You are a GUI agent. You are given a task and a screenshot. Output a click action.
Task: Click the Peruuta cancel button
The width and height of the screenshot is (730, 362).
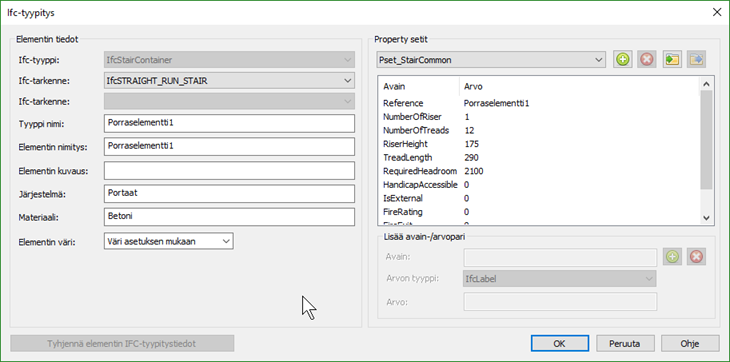point(624,344)
